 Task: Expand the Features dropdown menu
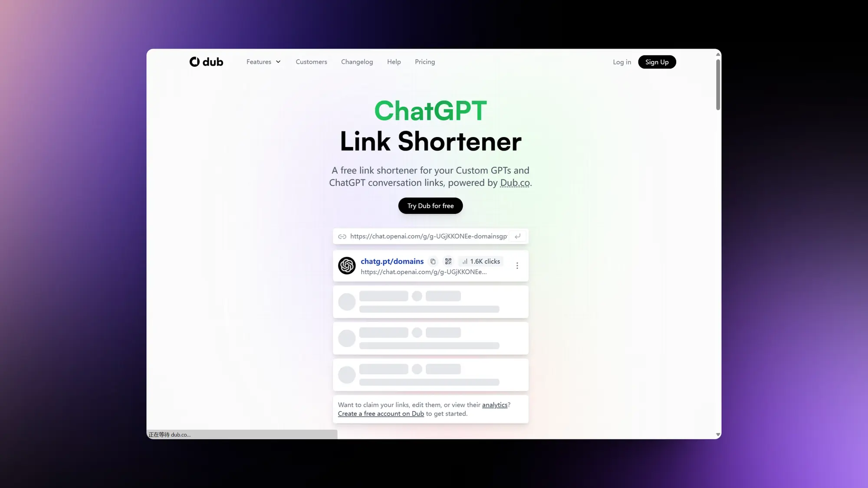pos(263,61)
